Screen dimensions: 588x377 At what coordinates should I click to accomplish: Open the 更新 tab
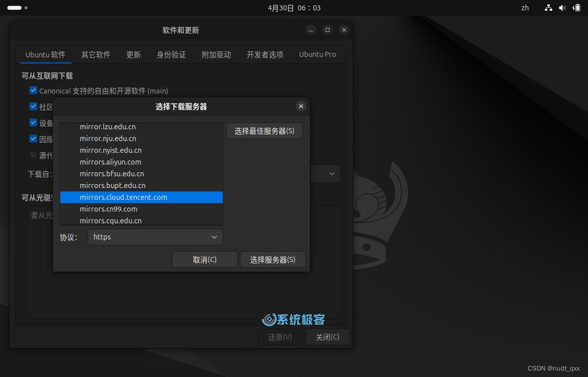134,54
